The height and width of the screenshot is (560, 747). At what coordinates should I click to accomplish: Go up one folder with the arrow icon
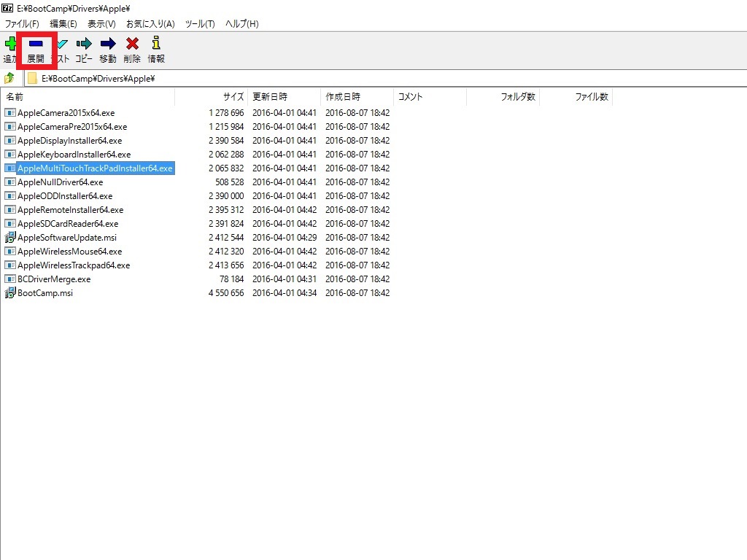(9, 78)
